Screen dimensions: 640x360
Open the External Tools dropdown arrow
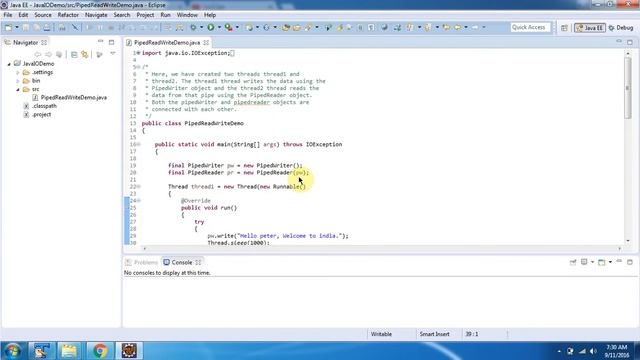point(237,27)
